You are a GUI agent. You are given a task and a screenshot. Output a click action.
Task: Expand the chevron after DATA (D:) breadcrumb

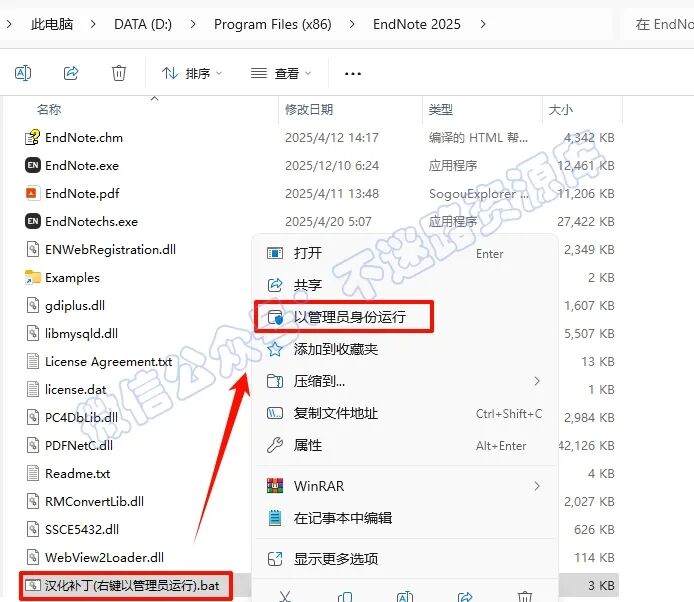pyautogui.click(x=193, y=24)
